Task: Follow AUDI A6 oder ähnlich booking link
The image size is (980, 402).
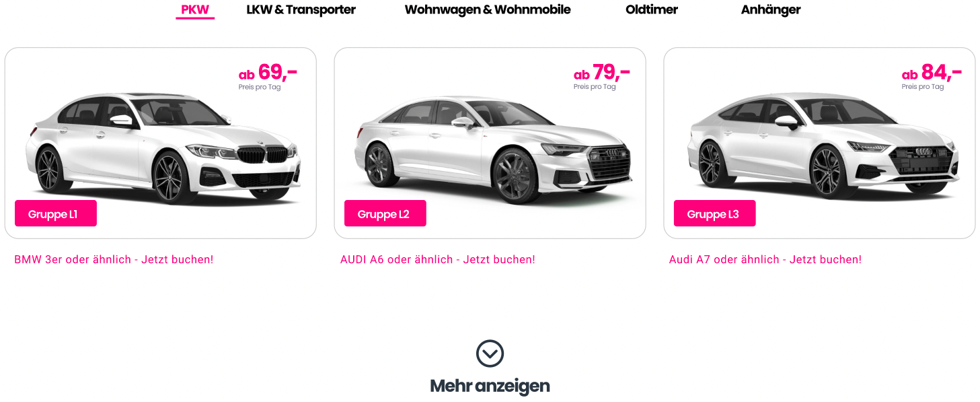Action: pos(438,259)
